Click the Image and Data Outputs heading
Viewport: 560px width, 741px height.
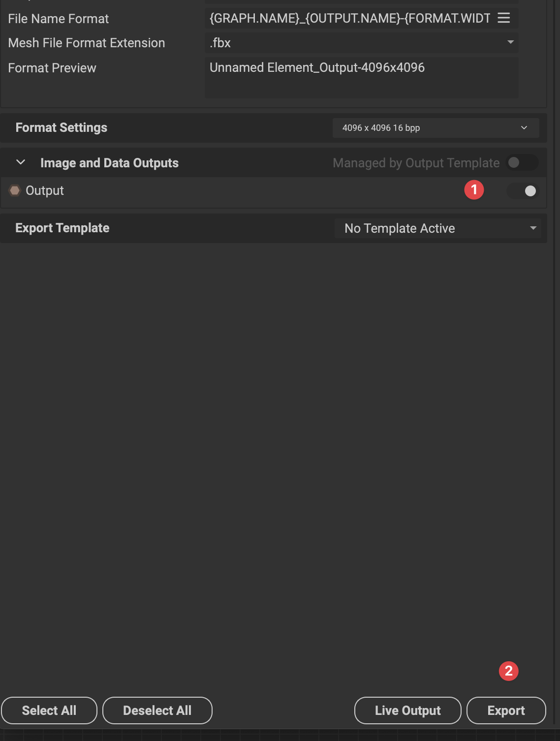click(109, 163)
